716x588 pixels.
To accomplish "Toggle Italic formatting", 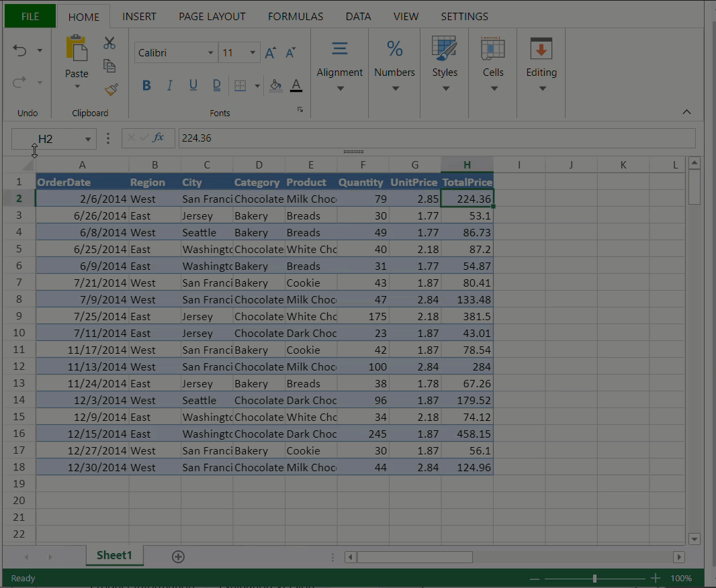I will click(x=169, y=85).
